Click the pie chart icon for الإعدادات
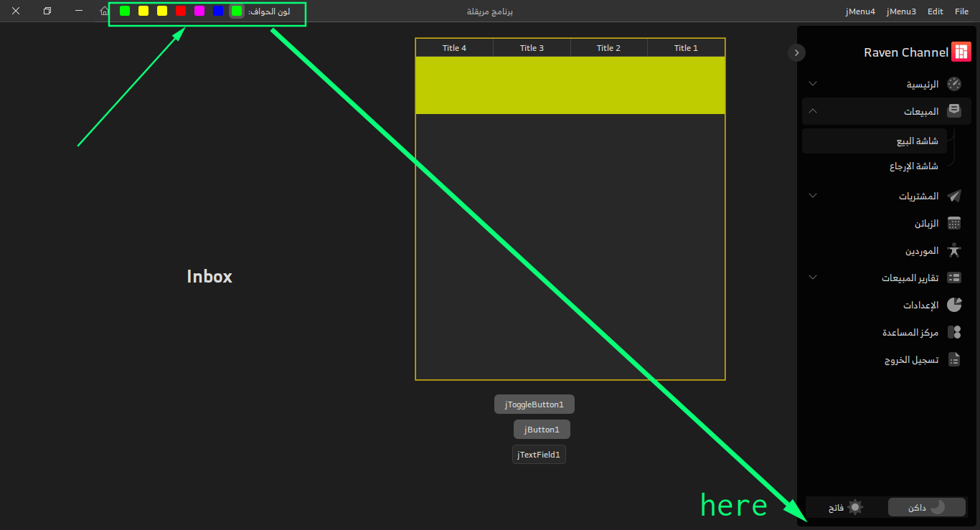 tap(954, 304)
